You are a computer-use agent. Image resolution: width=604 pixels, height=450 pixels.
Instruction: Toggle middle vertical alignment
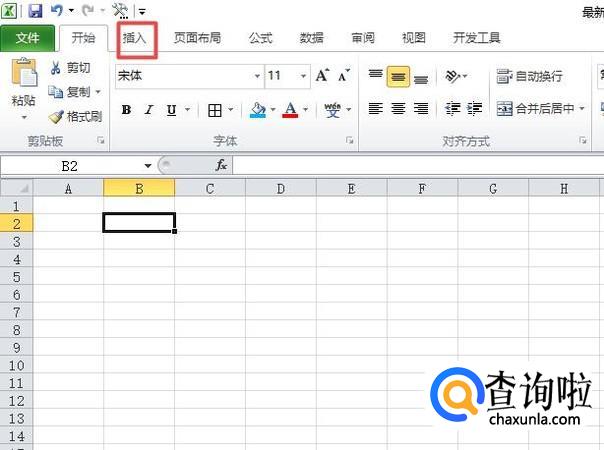(398, 76)
